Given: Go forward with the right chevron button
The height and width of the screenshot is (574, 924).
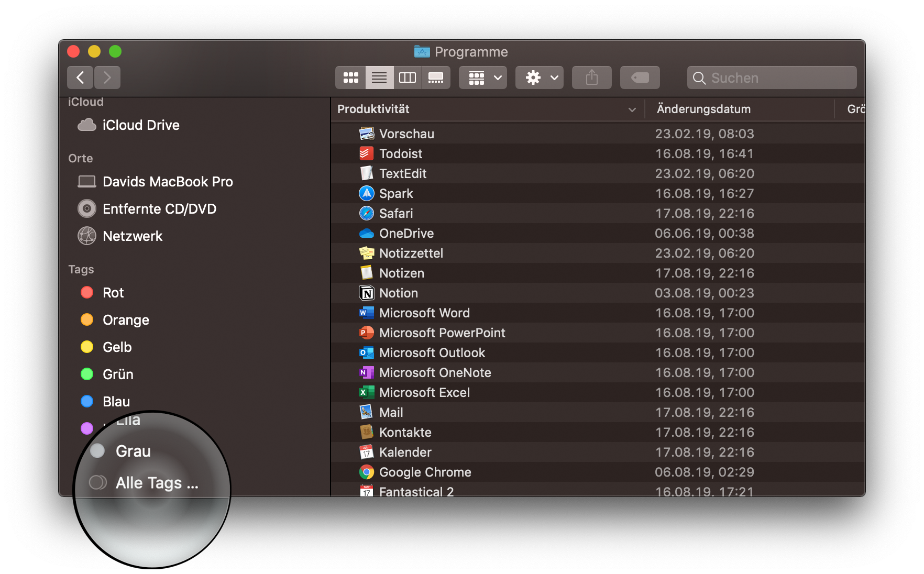Looking at the screenshot, I should coord(107,78).
